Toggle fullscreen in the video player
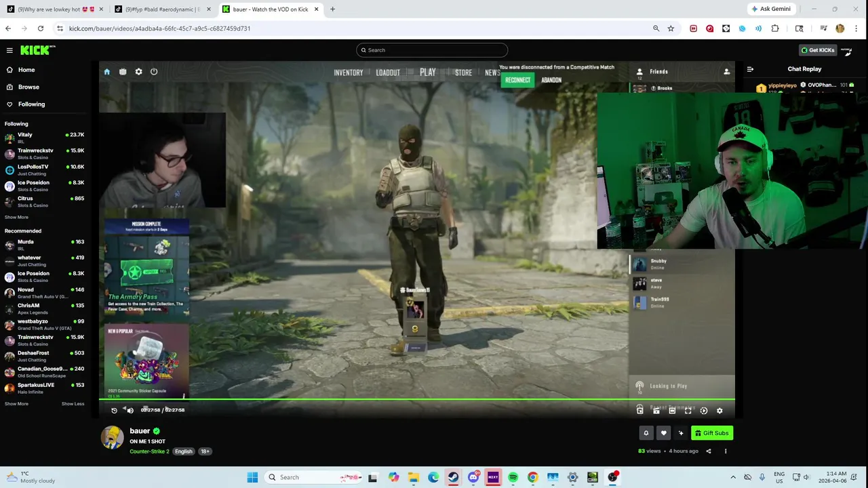The height and width of the screenshot is (488, 868). (x=688, y=410)
